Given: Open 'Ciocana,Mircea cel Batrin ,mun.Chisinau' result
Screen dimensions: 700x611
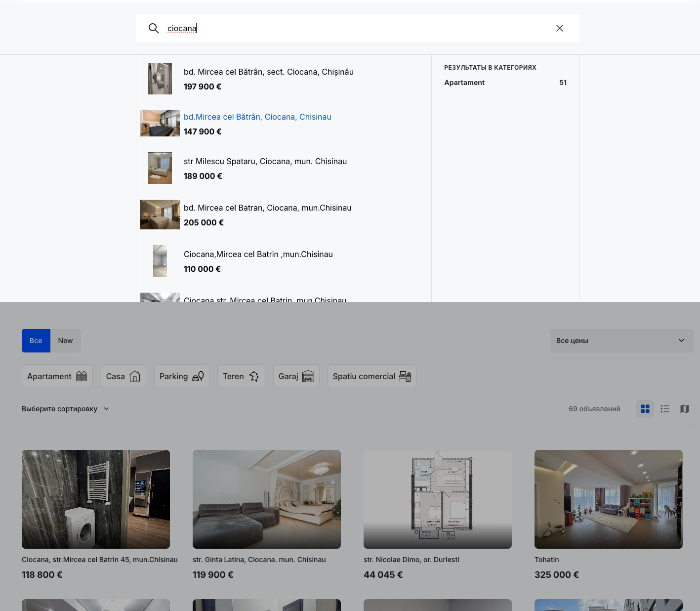Looking at the screenshot, I should (258, 254).
